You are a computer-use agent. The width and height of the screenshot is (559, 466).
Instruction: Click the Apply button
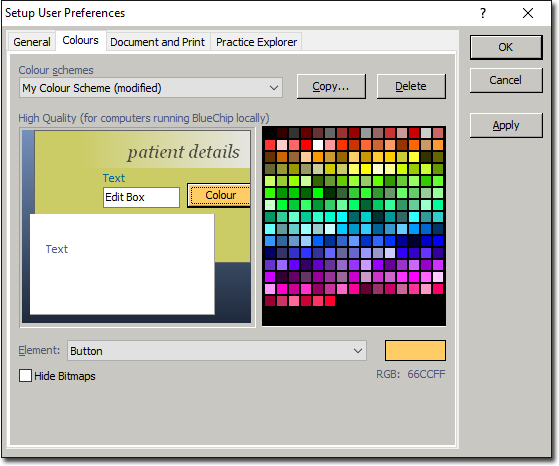[506, 126]
